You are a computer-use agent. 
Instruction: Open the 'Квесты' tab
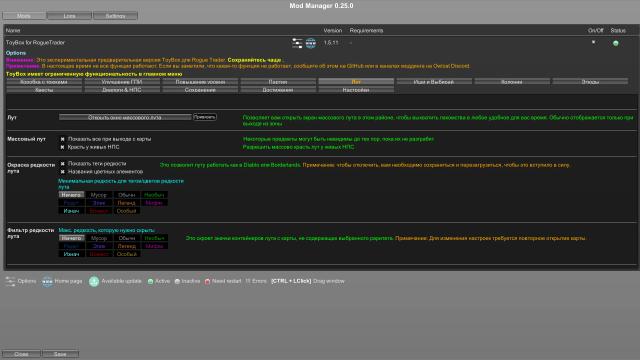click(44, 89)
